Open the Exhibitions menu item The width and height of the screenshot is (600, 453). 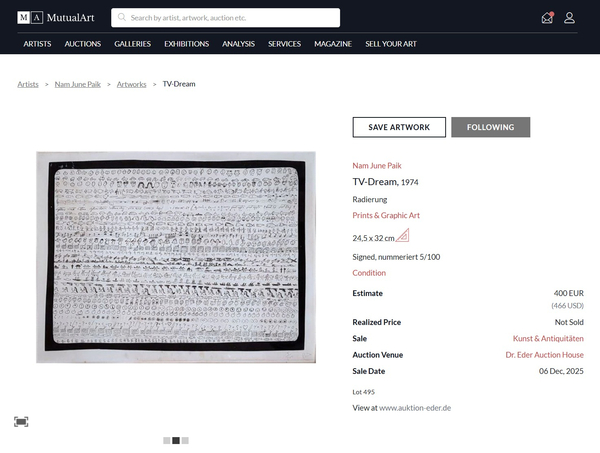pyautogui.click(x=186, y=44)
